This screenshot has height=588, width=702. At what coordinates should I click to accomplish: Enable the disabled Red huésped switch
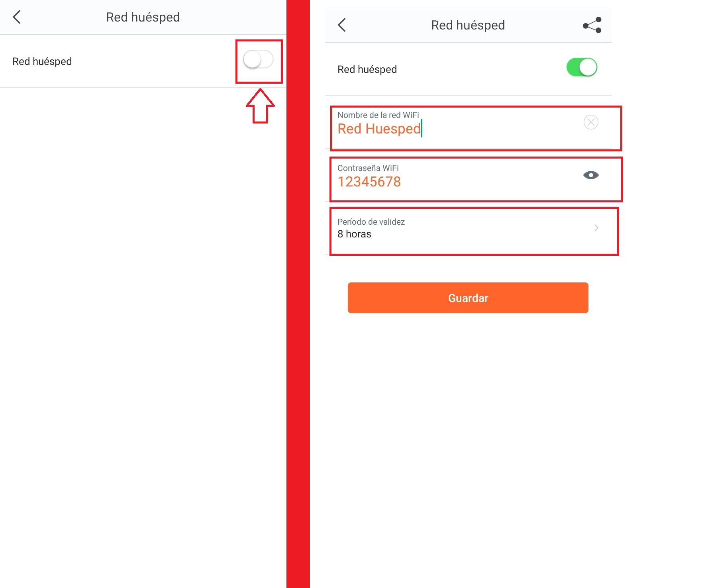click(x=258, y=60)
